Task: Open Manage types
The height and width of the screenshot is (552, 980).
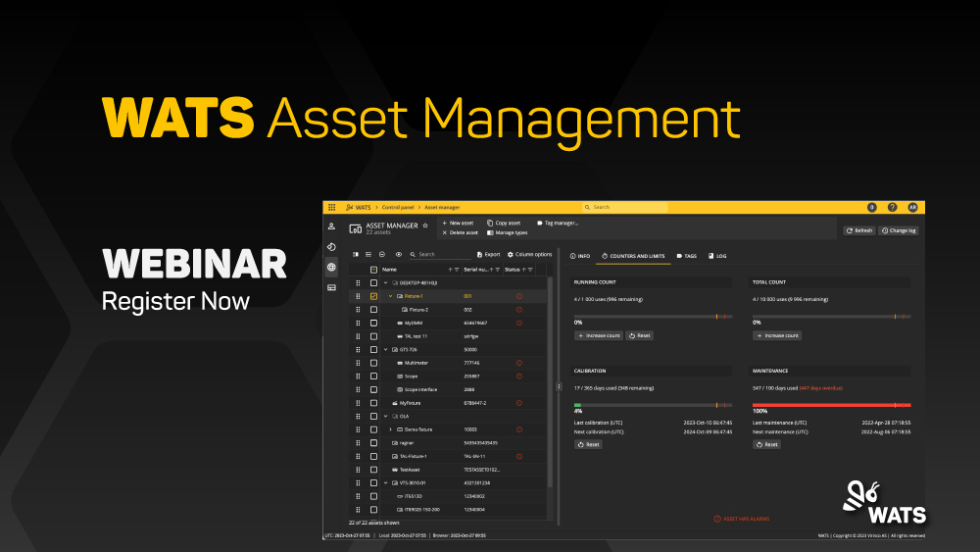Action: click(508, 232)
